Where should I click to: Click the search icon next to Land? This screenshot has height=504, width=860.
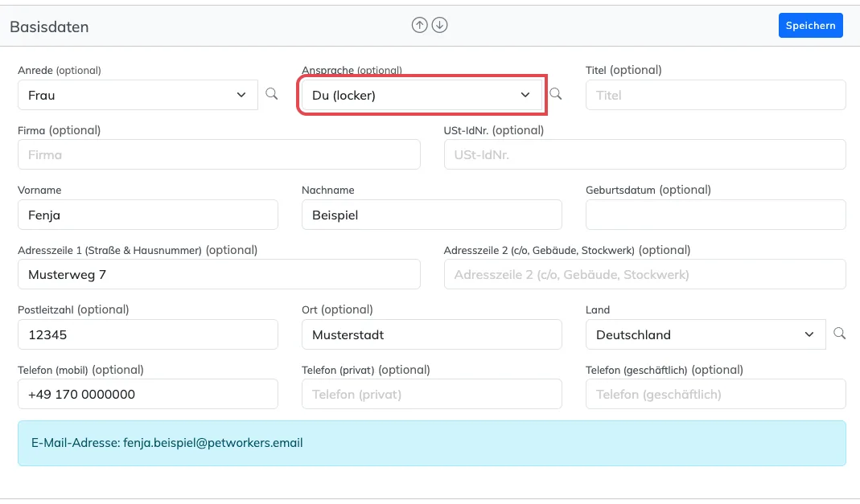tap(839, 333)
